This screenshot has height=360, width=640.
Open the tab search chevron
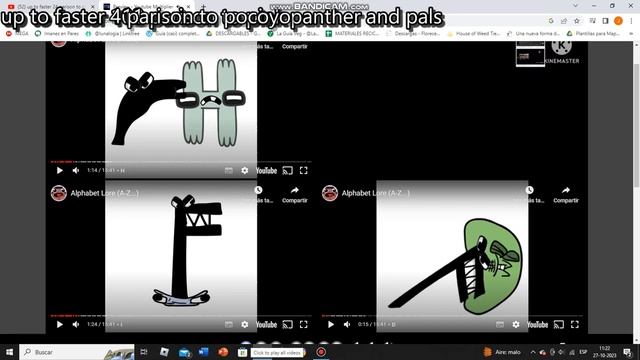pos(576,6)
